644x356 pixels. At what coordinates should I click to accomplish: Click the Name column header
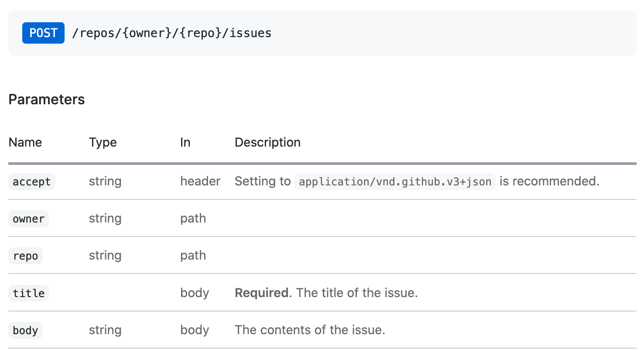[x=25, y=142]
